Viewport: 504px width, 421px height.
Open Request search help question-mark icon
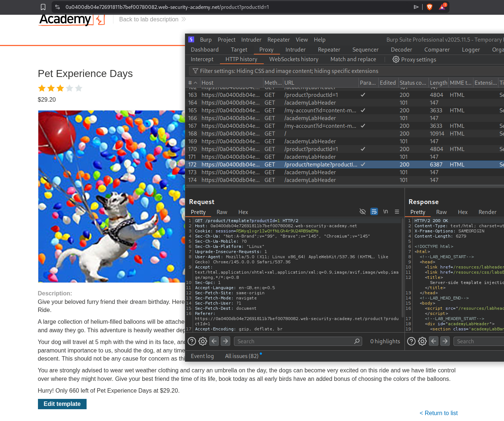coord(192,341)
